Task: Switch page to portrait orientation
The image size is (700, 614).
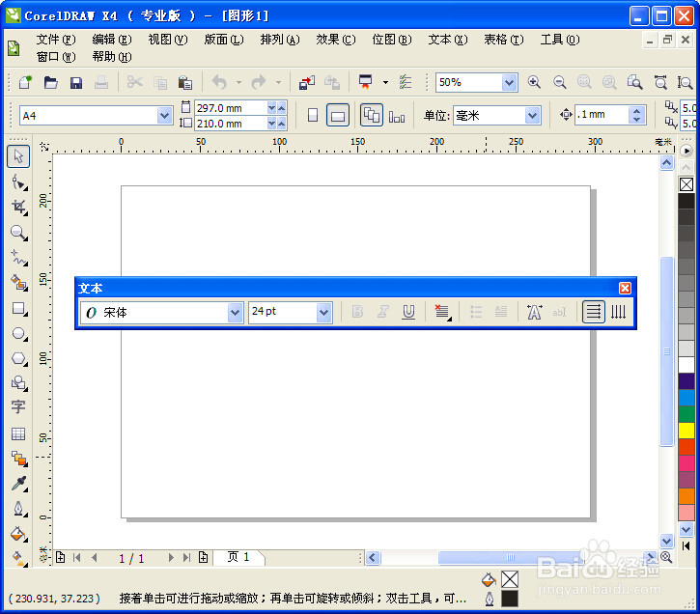Action: (313, 116)
